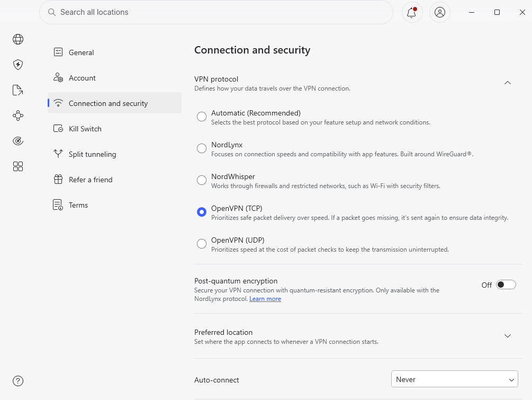Screen dimensions: 532x400
Task: Expand the Preferred location section chevron
Action: 508,336
